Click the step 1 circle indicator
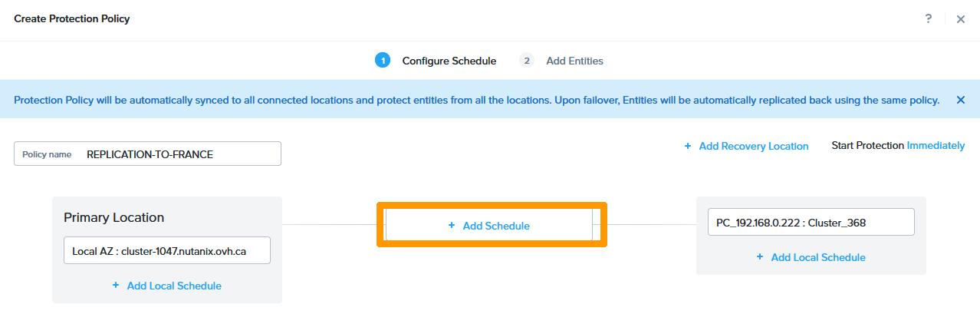The width and height of the screenshot is (980, 324). point(383,61)
